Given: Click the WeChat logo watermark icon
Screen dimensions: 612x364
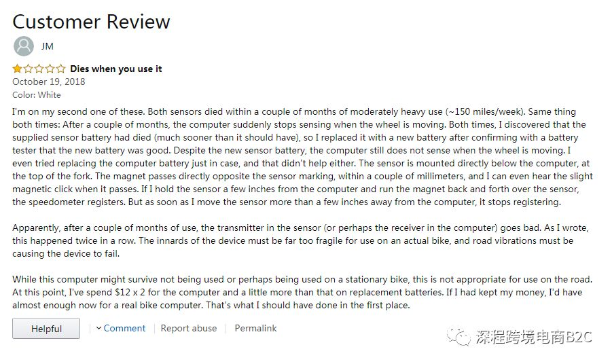Looking at the screenshot, I should point(458,337).
